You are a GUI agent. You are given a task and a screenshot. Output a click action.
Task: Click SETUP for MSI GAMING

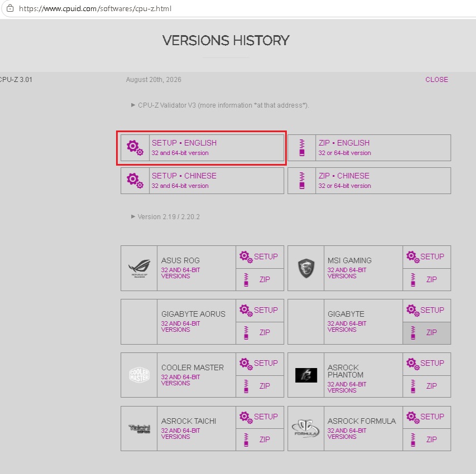(427, 257)
